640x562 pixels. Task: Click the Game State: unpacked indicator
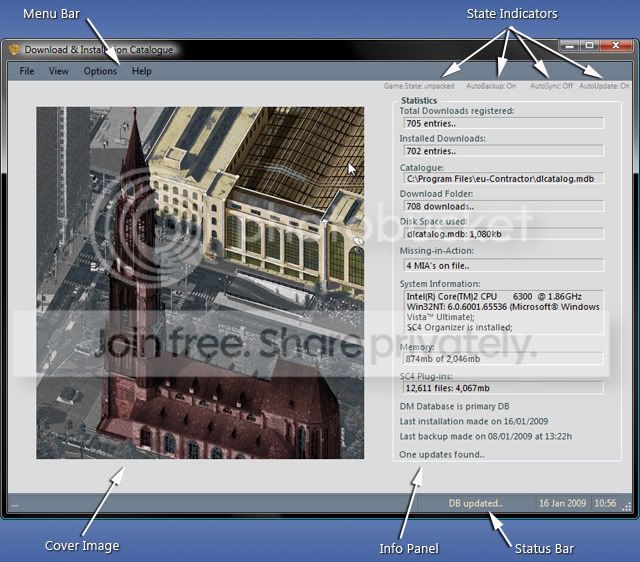419,86
